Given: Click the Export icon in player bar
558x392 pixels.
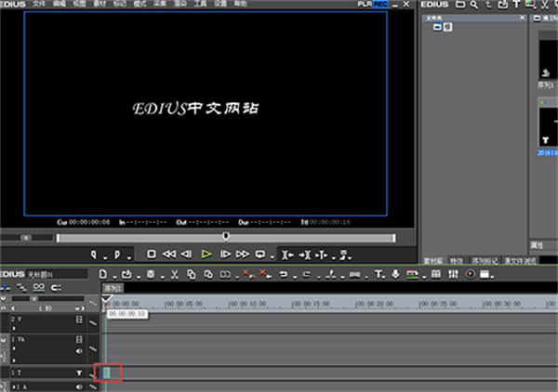Looking at the screenshot, I should (x=344, y=255).
